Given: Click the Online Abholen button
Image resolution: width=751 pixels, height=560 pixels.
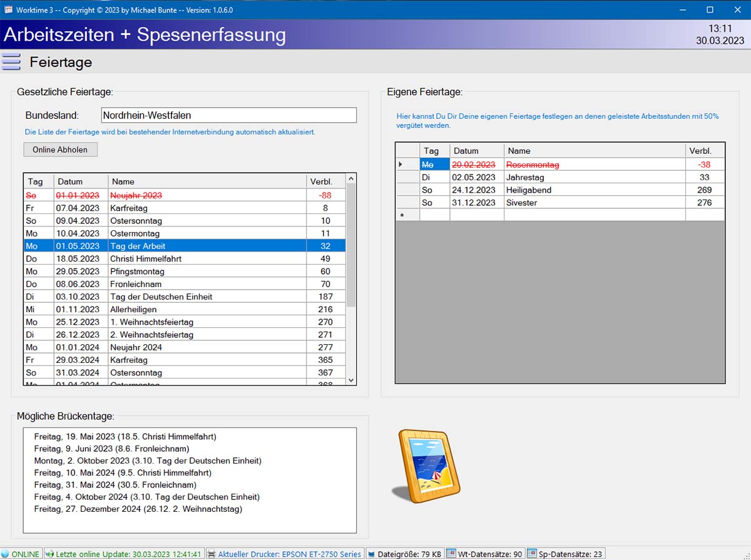Looking at the screenshot, I should click(x=61, y=150).
